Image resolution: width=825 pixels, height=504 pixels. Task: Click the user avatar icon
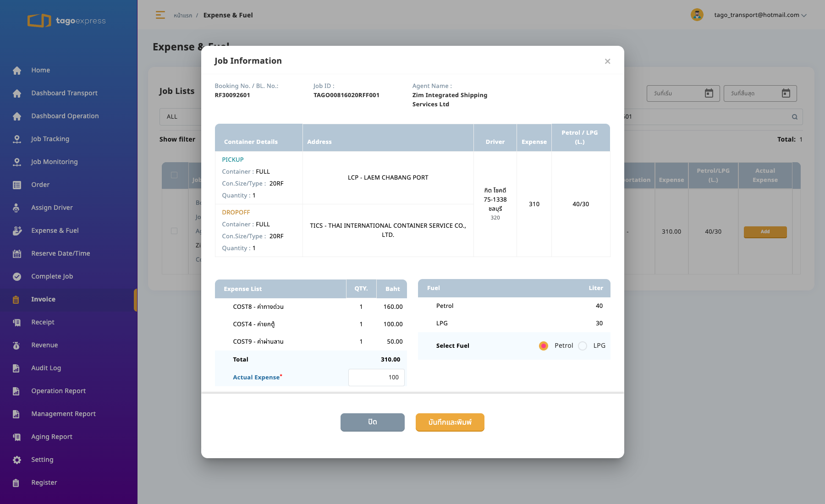(x=697, y=15)
